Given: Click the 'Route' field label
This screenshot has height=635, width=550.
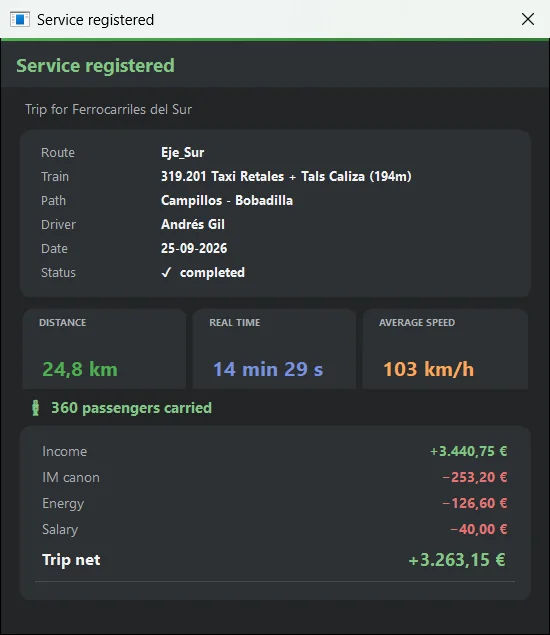Looking at the screenshot, I should pos(58,153).
